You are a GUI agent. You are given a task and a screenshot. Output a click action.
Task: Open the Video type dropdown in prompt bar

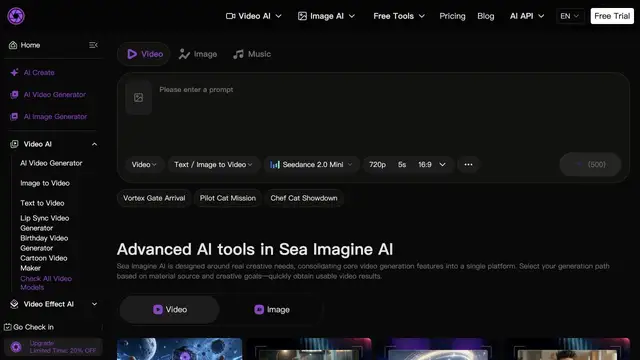144,164
